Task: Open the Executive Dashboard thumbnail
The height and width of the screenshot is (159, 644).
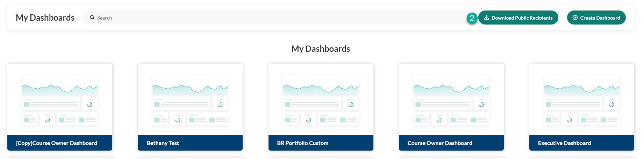Action: (x=581, y=100)
